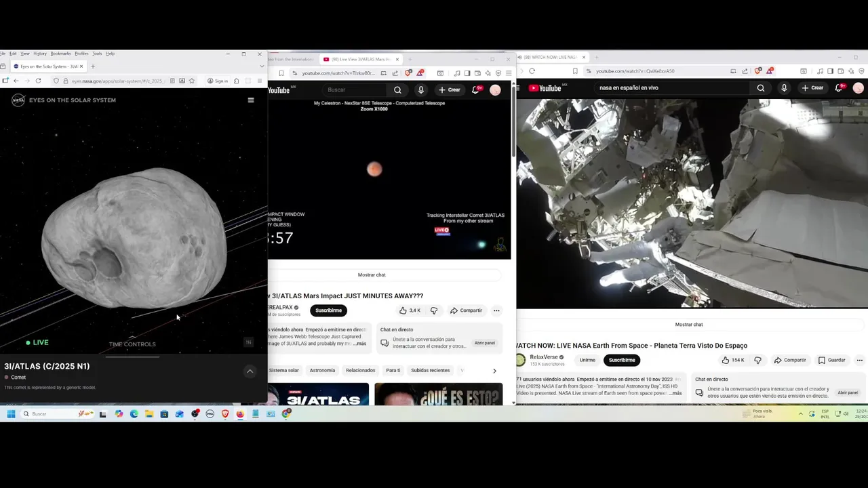This screenshot has width=868, height=488.
Task: Click the 3I/ATLAS (C/2025 N1) title
Action: [x=47, y=366]
